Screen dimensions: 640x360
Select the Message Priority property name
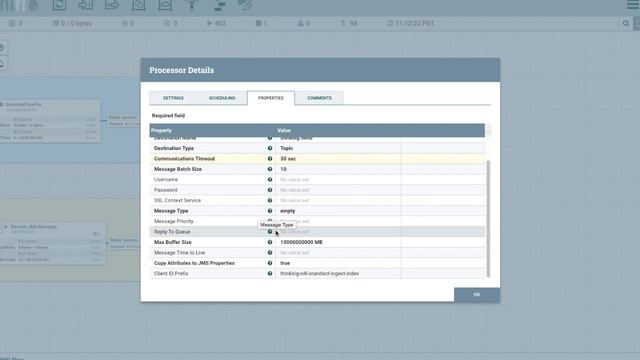click(174, 221)
